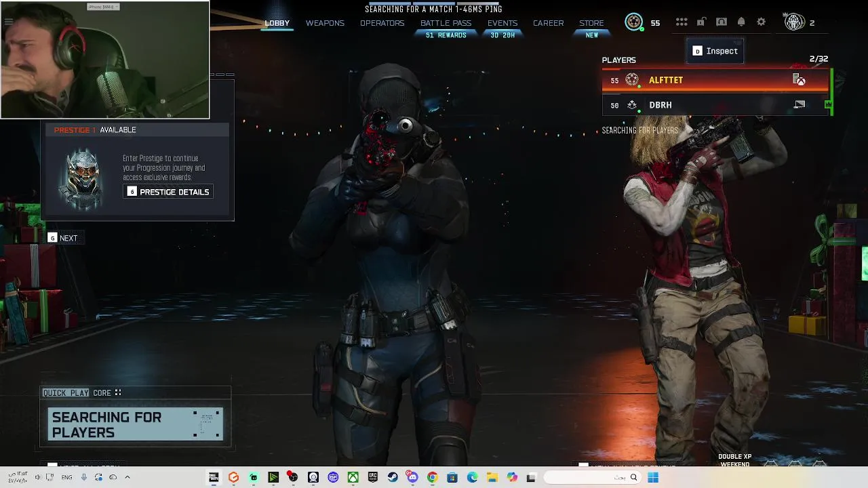868x488 pixels.
Task: Open Epic Games Launcher from the taskbar
Action: coord(373,477)
